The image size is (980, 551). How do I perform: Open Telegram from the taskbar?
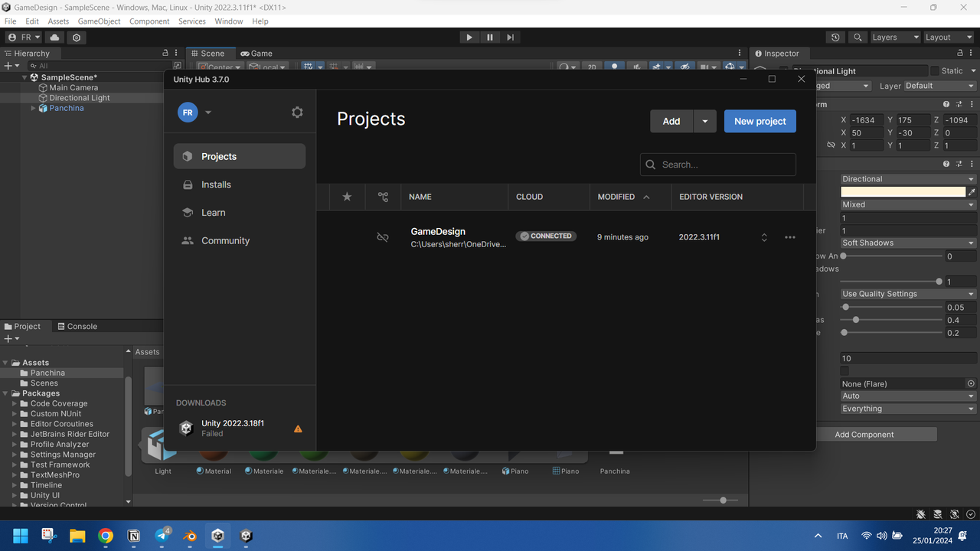(x=162, y=536)
